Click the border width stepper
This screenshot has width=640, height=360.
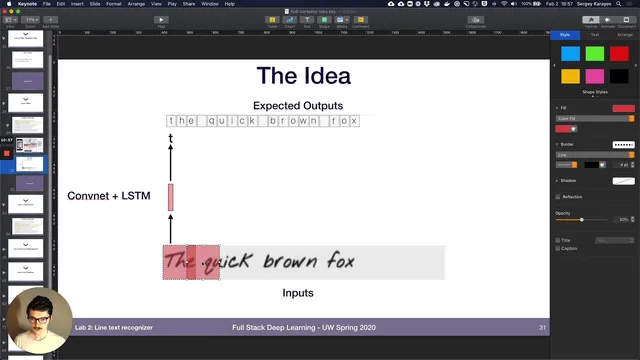coord(633,164)
